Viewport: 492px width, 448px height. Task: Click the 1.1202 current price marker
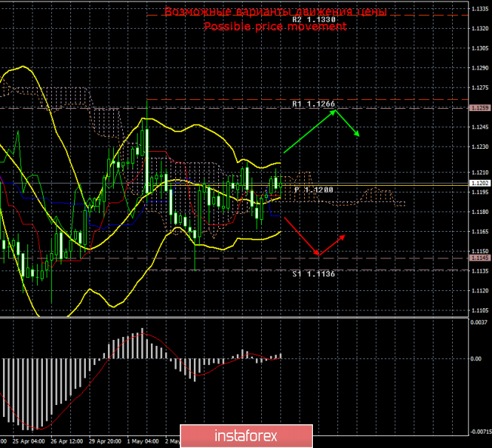[479, 183]
